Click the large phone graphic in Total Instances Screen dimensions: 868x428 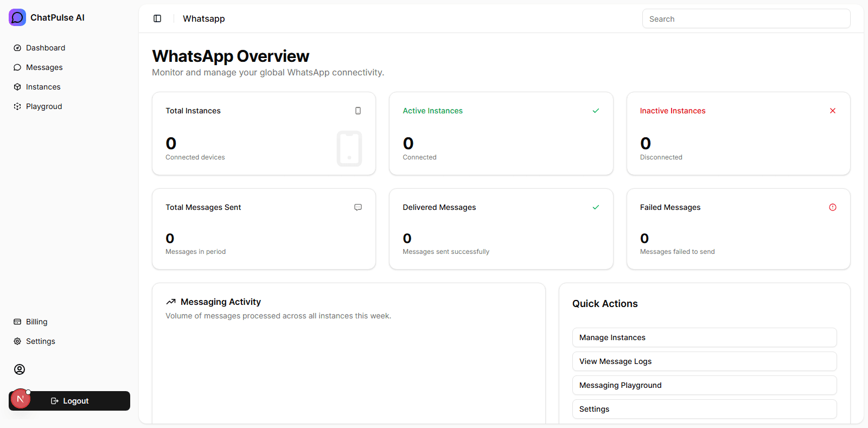pos(349,149)
